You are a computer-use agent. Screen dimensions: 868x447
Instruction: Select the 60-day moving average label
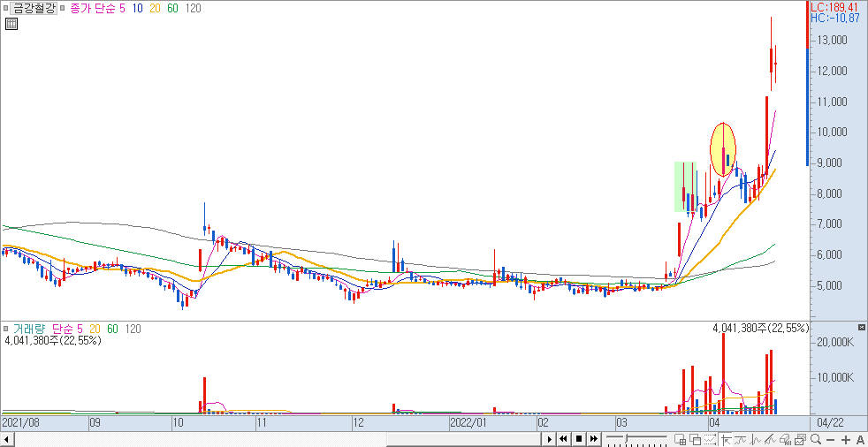[x=172, y=8]
